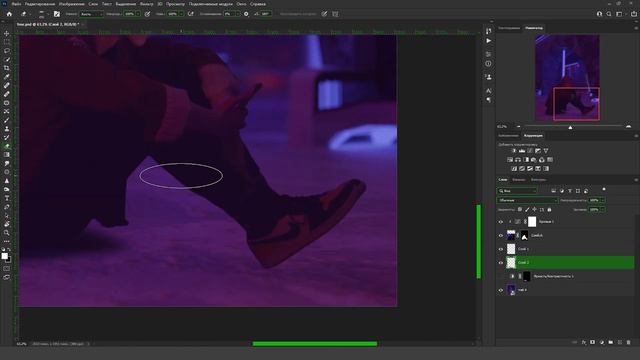Image resolution: width=640 pixels, height=360 pixels.
Task: Open the Actions panel play icon
Action: point(489,41)
